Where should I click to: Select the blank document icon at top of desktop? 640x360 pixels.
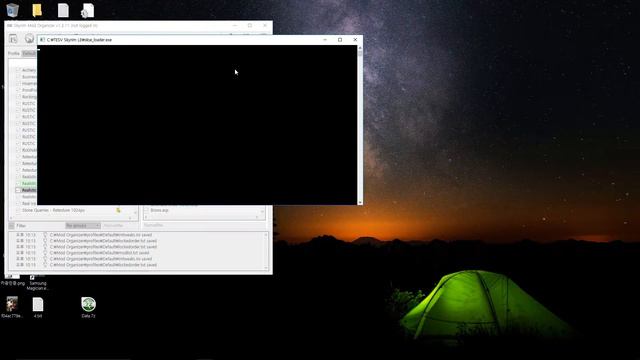click(x=63, y=10)
